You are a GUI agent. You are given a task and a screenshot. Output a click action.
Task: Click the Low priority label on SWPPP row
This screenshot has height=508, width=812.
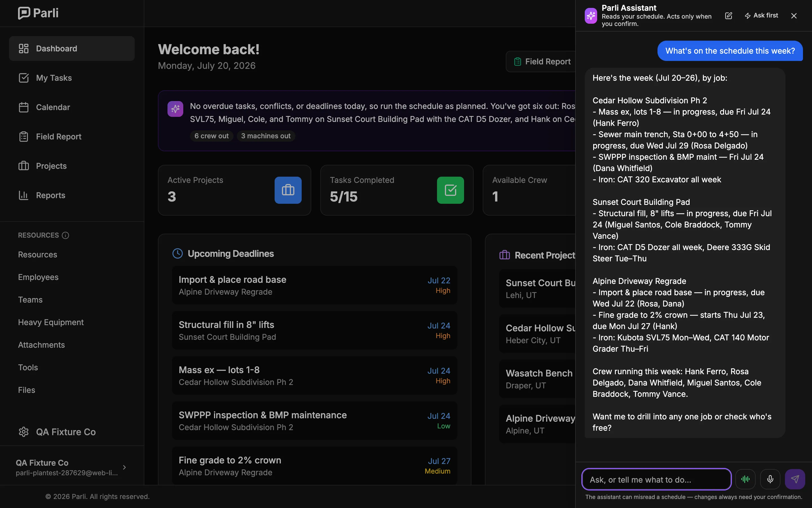click(443, 426)
